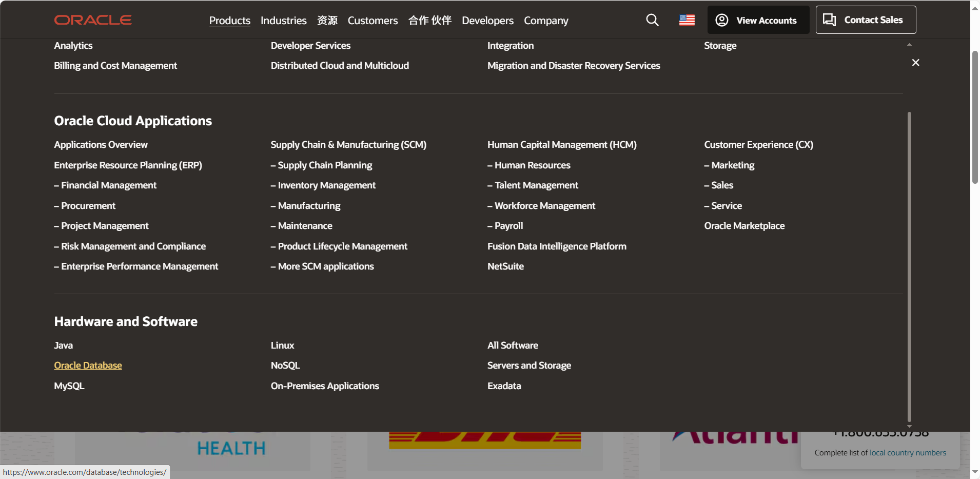Go to the Java link

click(64, 346)
